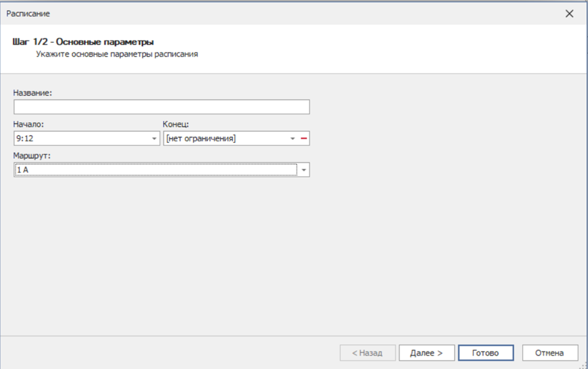Screen dimensions: 588x369
Task: Clear the Конец value with red minus icon
Action: coord(304,139)
